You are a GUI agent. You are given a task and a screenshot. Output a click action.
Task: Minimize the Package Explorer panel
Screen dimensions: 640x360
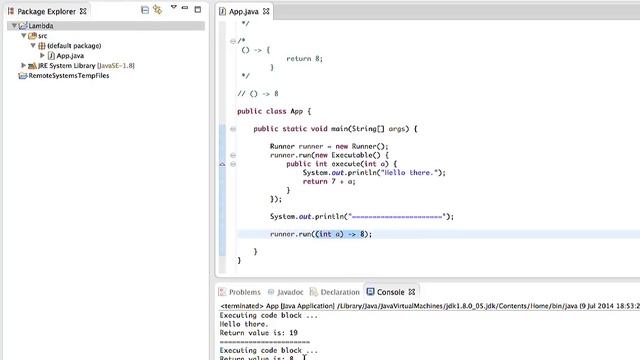(185, 8)
